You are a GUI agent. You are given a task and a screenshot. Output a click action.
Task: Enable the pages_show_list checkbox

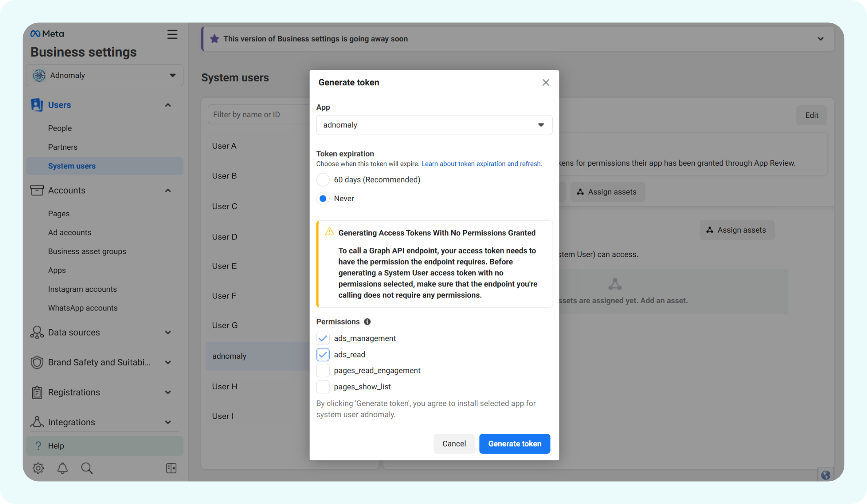[323, 386]
